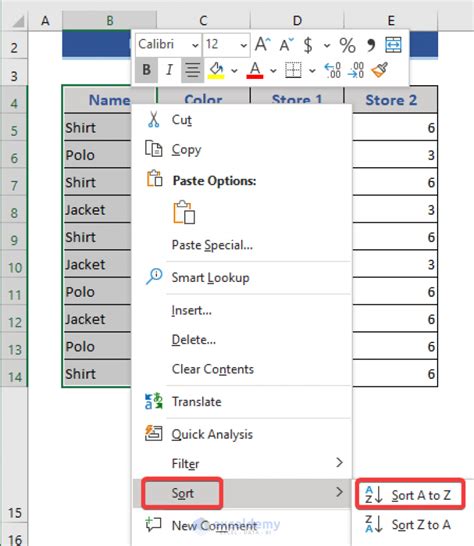Choose Insert... from context menu
The image size is (474, 546).
[242, 310]
